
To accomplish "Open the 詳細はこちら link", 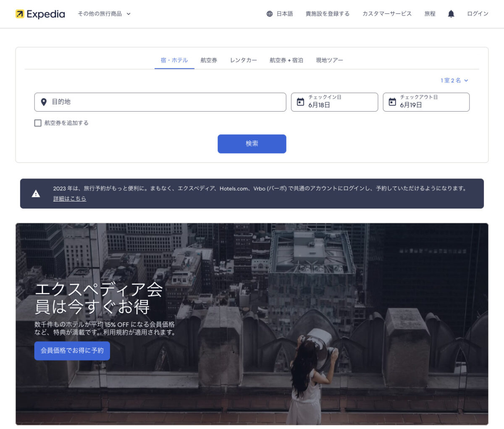I will tap(69, 199).
